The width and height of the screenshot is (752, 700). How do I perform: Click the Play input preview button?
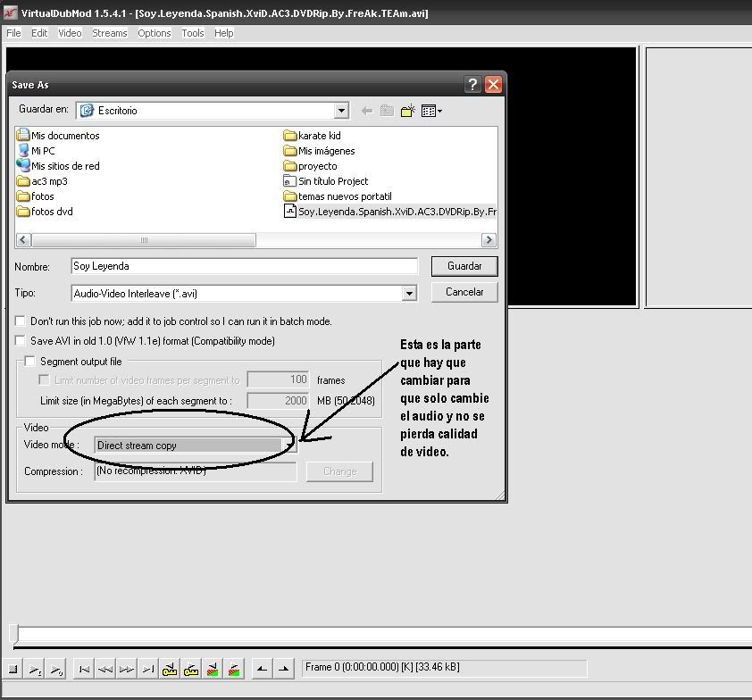click(35, 670)
